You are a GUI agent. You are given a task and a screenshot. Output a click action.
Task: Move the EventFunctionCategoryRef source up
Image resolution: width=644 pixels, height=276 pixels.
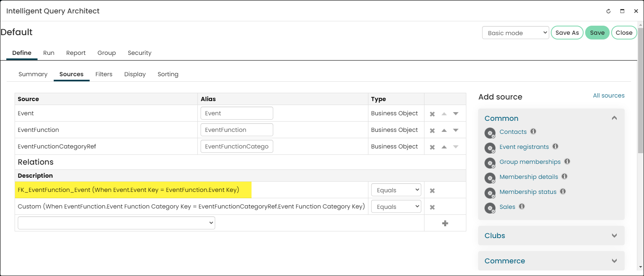pos(444,147)
